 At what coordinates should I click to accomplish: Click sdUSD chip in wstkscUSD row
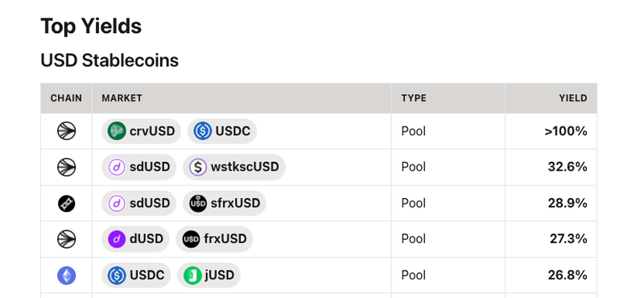coord(138,167)
